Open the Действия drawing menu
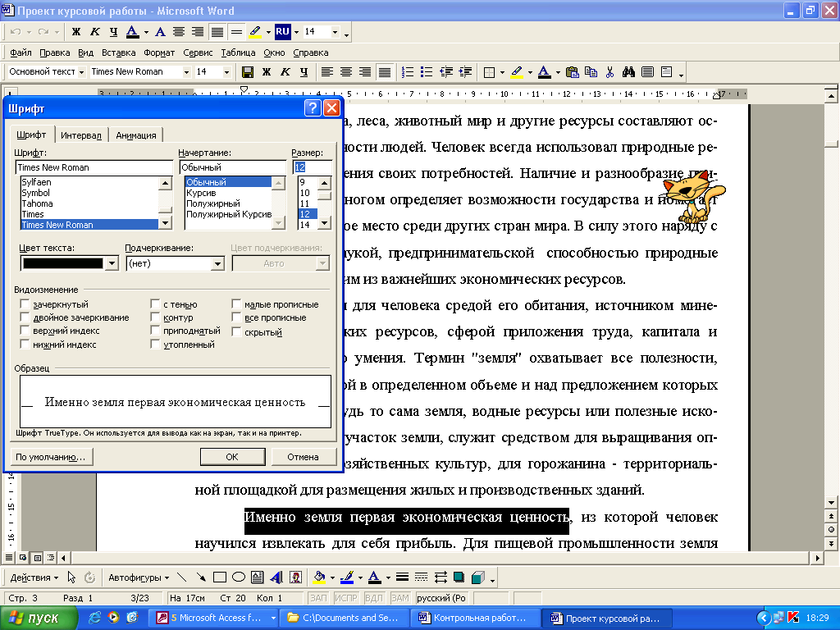 tap(34, 577)
